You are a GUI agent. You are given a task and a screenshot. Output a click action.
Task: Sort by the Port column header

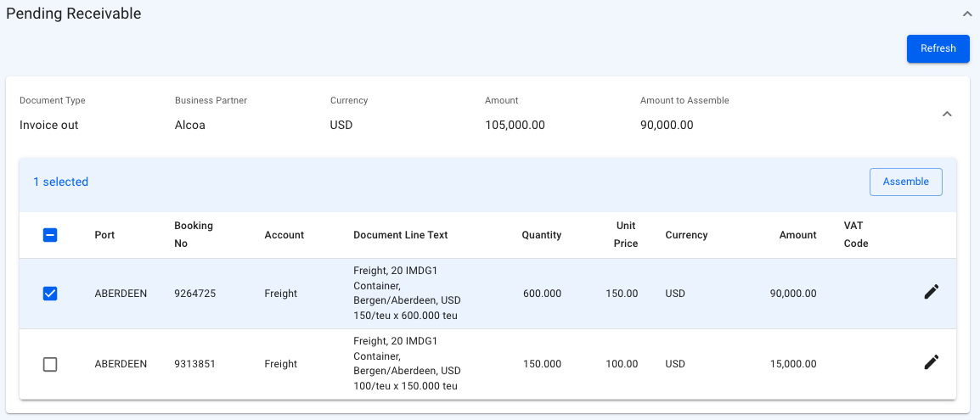(104, 235)
